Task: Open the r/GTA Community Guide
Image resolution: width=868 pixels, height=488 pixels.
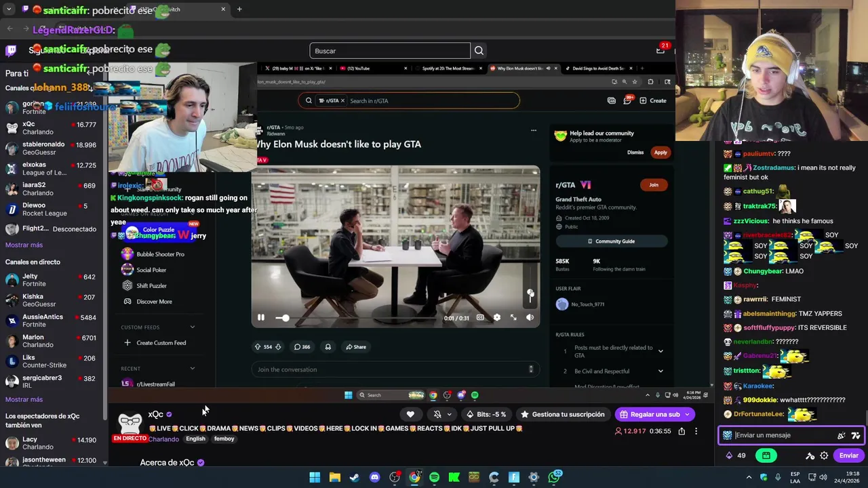Action: tap(611, 241)
